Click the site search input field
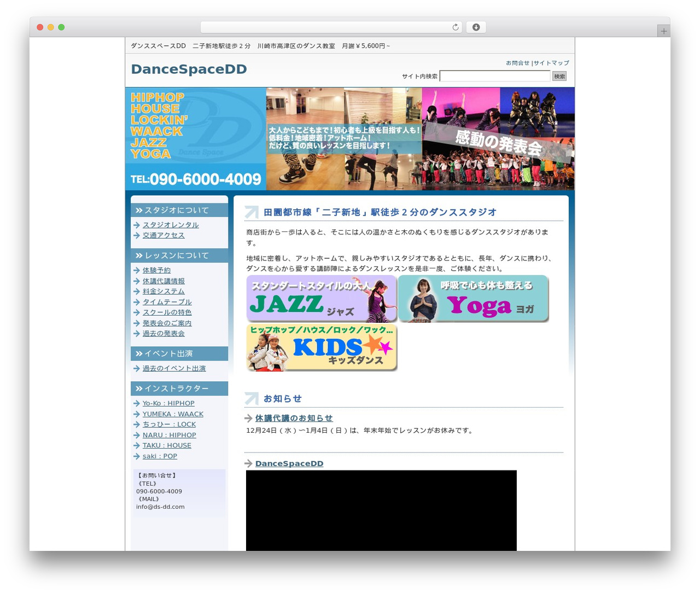Image resolution: width=700 pixels, height=593 pixels. coord(495,76)
